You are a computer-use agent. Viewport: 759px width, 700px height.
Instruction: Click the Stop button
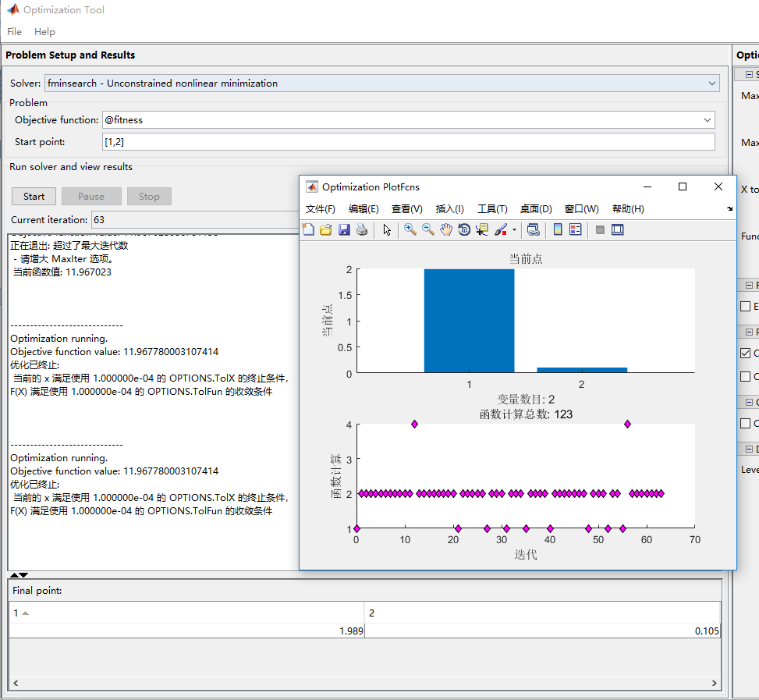tap(149, 196)
